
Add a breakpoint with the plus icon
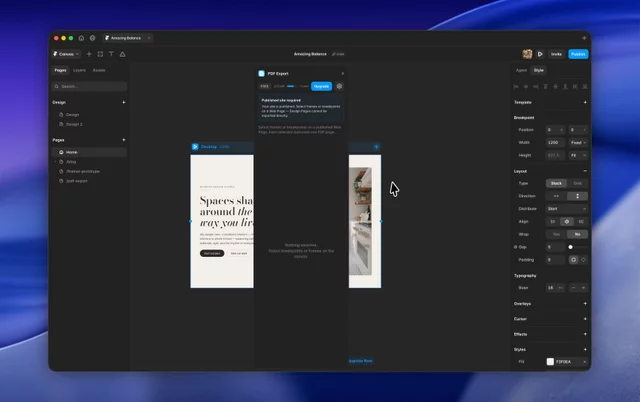[x=376, y=147]
